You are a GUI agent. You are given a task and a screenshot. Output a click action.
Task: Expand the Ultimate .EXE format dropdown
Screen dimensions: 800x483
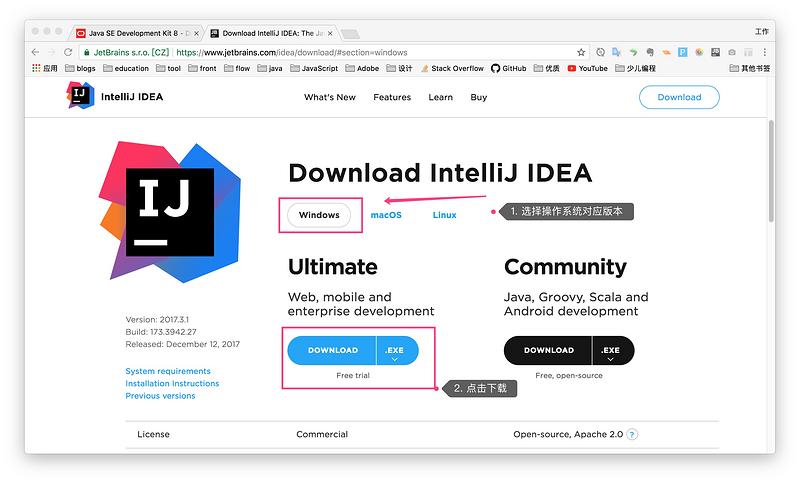coord(397,350)
